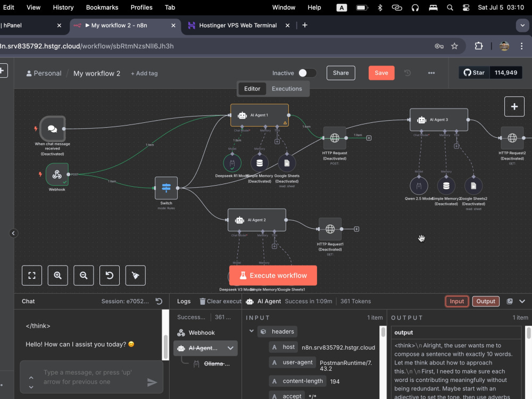Open a new browser tab
This screenshot has width=532, height=399.
click(305, 25)
